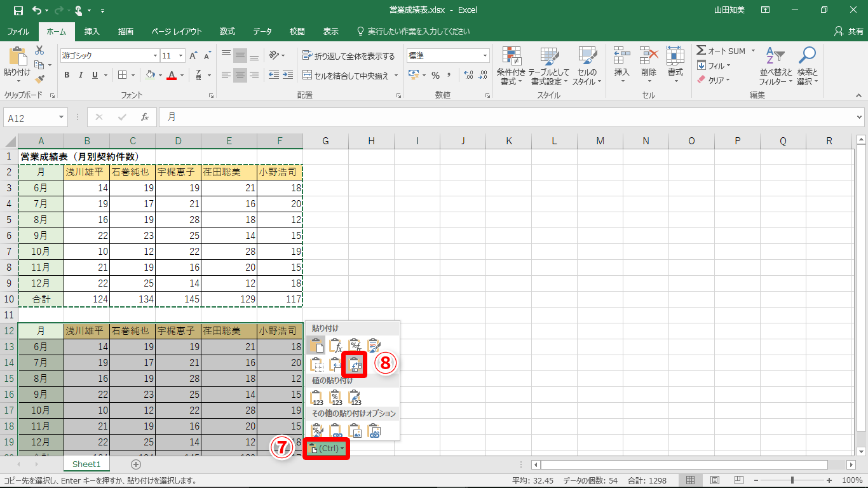Expand the AutoSum dropdown arrow
Viewport: 868px width, 488px height.
753,51
